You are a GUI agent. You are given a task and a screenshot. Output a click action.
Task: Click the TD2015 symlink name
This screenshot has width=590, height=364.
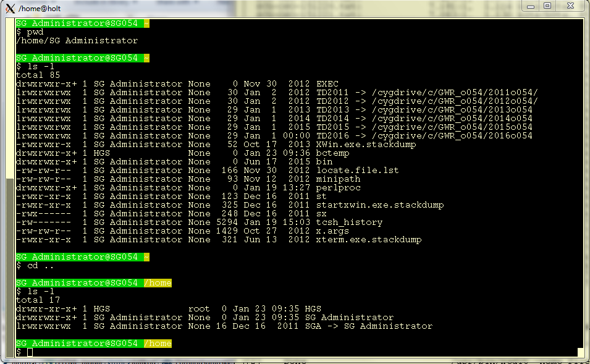pyautogui.click(x=332, y=127)
